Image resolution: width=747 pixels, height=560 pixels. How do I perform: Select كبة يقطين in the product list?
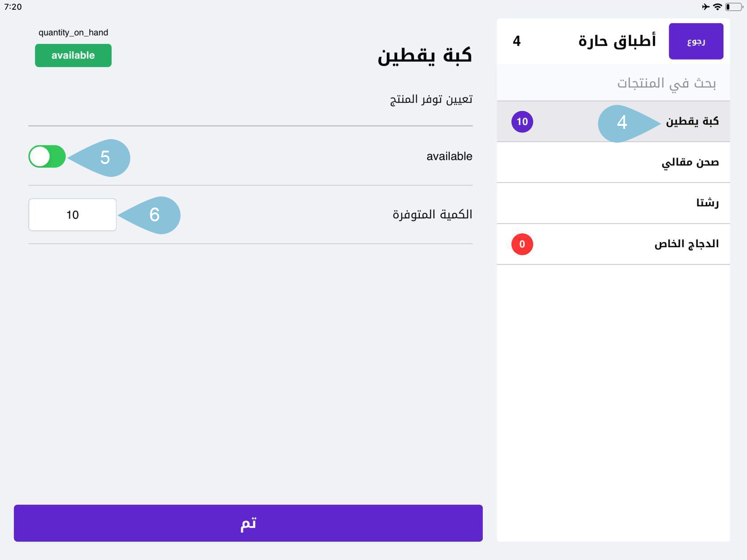[692, 121]
